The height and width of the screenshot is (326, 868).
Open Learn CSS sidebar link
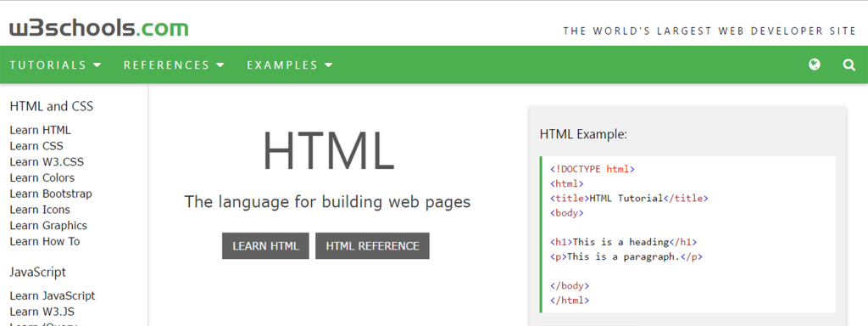(36, 146)
